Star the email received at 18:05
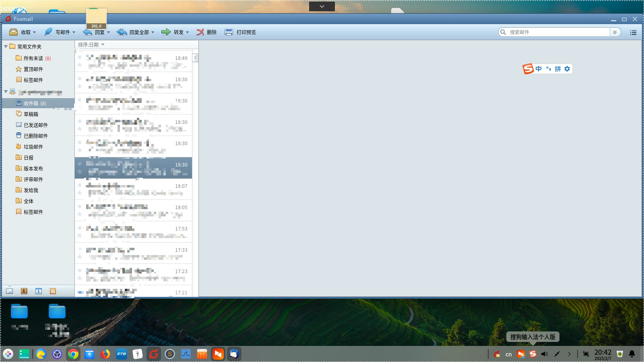The image size is (644, 362). 80,214
